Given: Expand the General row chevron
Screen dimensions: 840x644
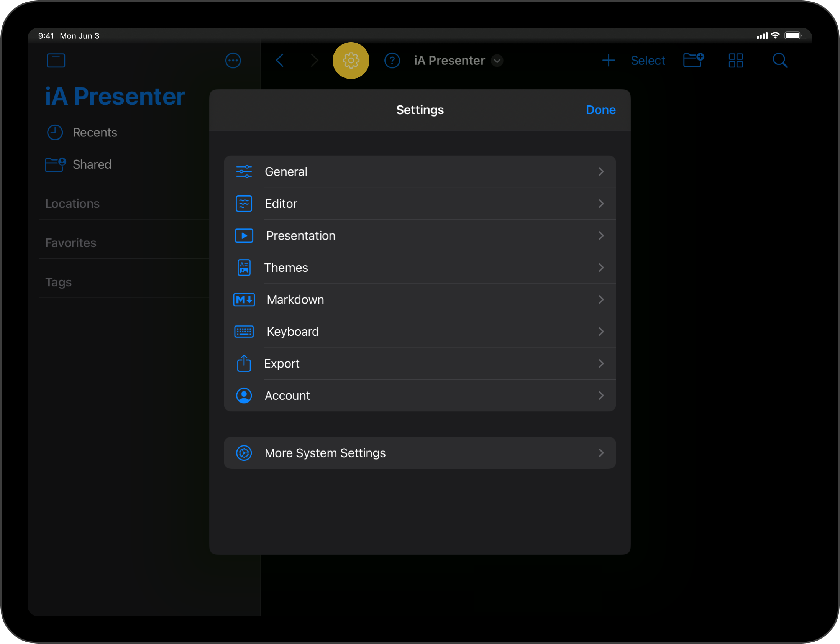Looking at the screenshot, I should 601,171.
